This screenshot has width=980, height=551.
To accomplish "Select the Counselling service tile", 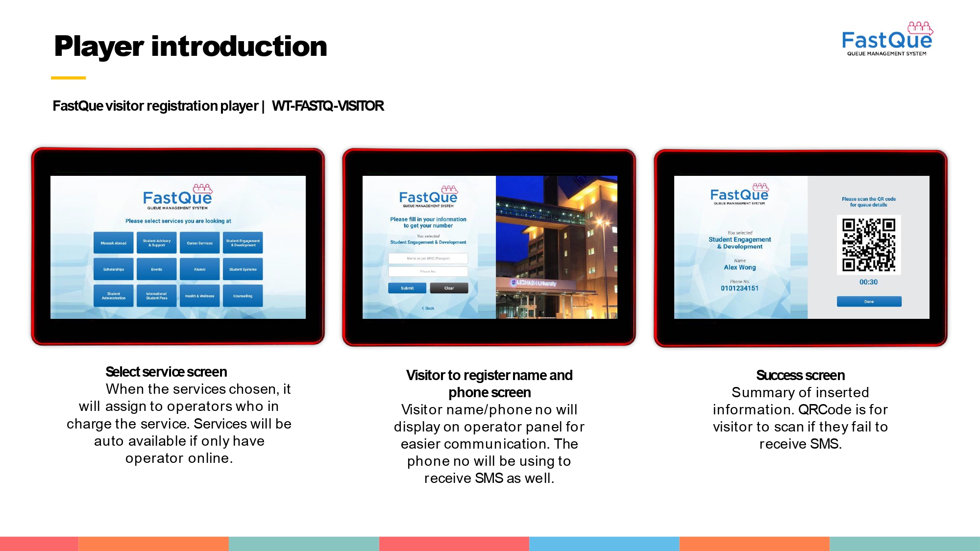I will 243,296.
